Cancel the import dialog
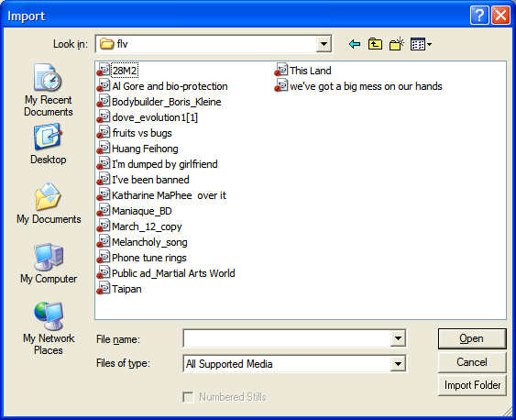The height and width of the screenshot is (420, 516). click(x=472, y=362)
